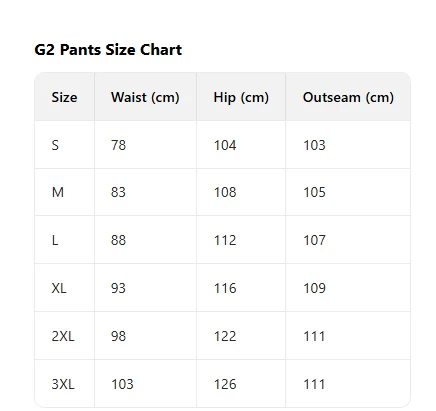Select the Outseam (cm) column header

coord(348,97)
